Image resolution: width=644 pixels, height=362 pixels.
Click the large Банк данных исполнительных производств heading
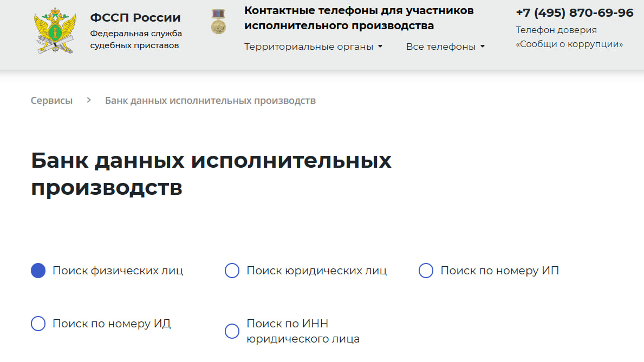(211, 174)
